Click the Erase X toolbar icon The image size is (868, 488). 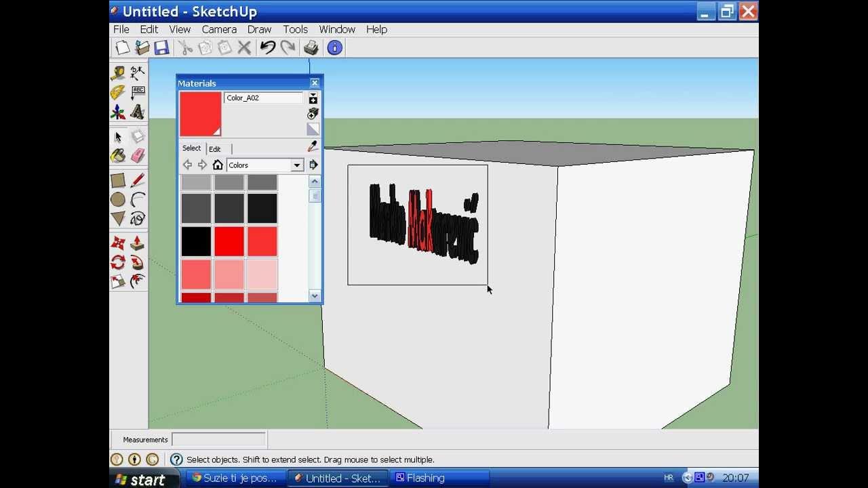coord(244,47)
